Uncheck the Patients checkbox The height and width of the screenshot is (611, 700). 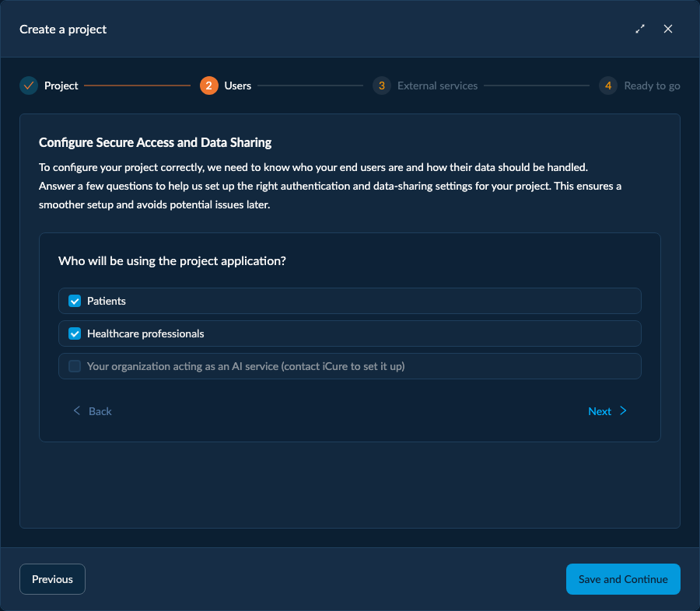coord(75,301)
